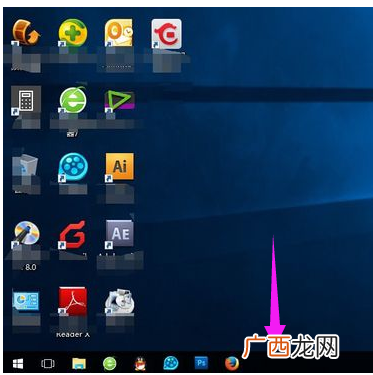Open the film reel converter desktop shortcut

pyautogui.click(x=26, y=34)
